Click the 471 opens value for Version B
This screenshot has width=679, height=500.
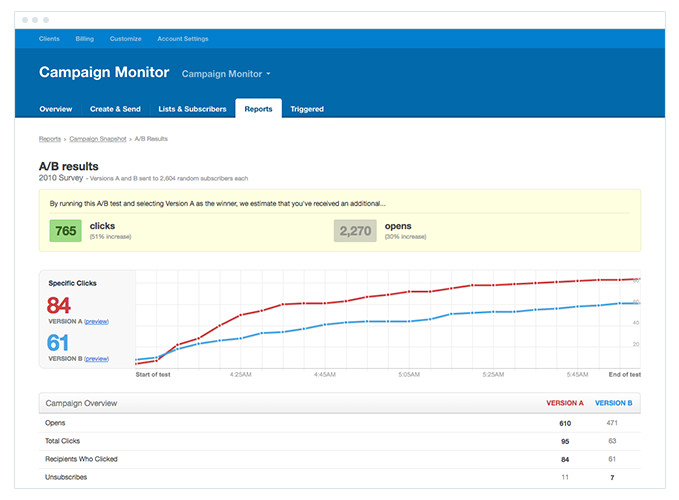612,423
